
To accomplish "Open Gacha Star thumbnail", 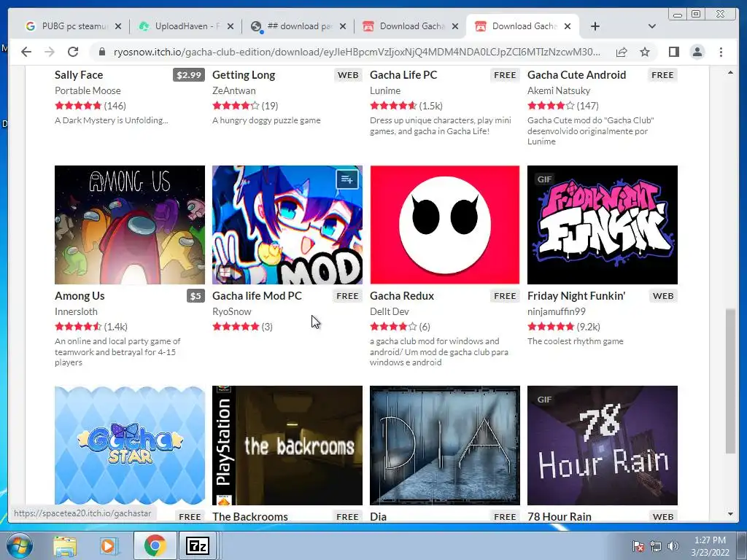I will pos(130,446).
